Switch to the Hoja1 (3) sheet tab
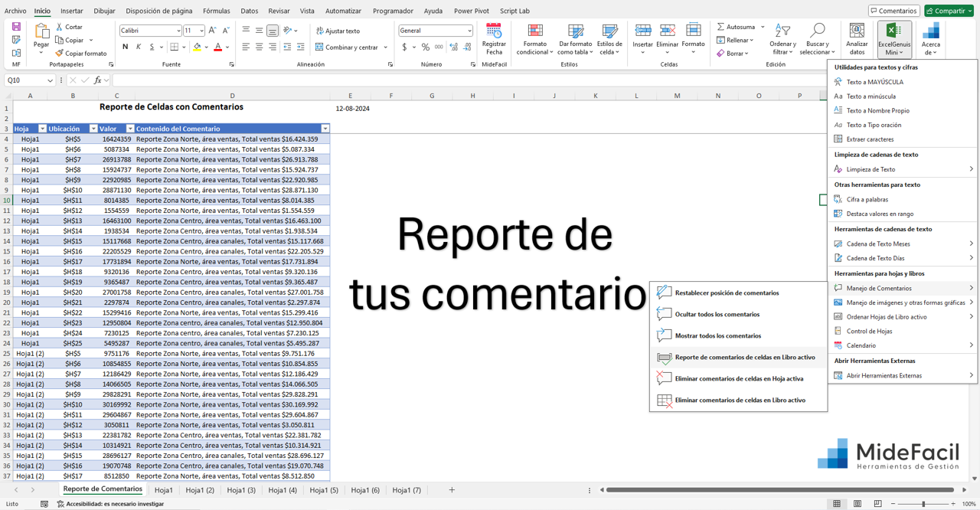This screenshot has height=510, width=980. tap(241, 489)
